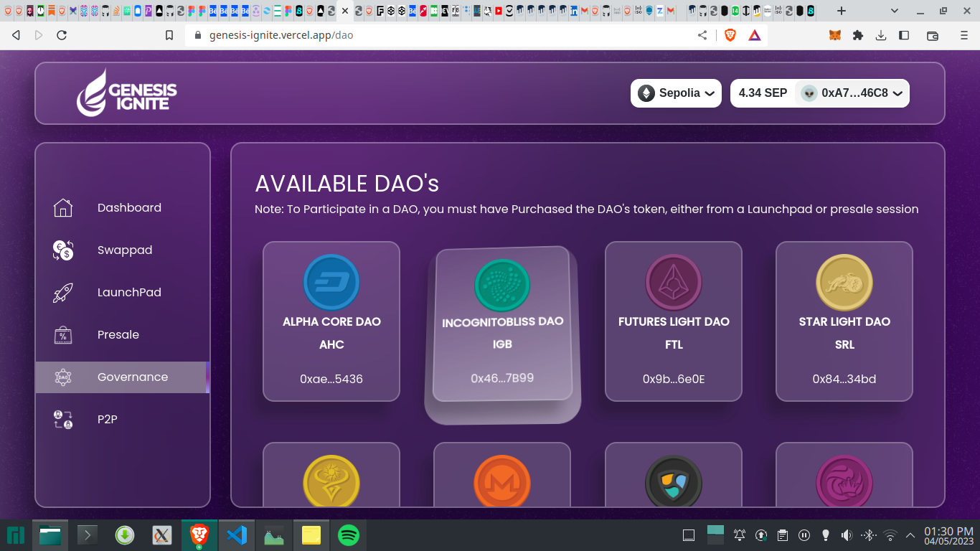980x551 pixels.
Task: Select Dashboard in the sidebar menu
Action: point(123,208)
